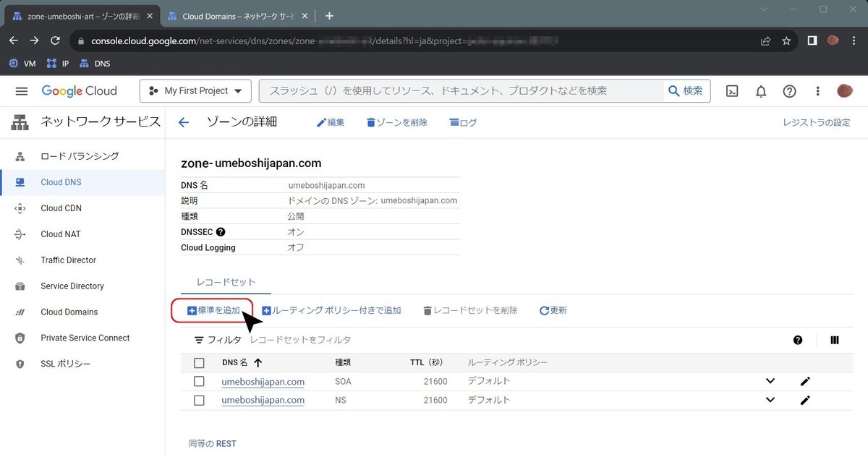
Task: Open the three-dot settings menu in header
Action: coord(818,91)
